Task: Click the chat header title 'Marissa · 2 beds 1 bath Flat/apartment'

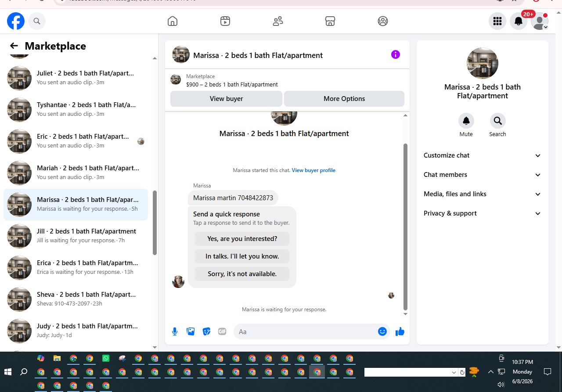Action: click(258, 55)
